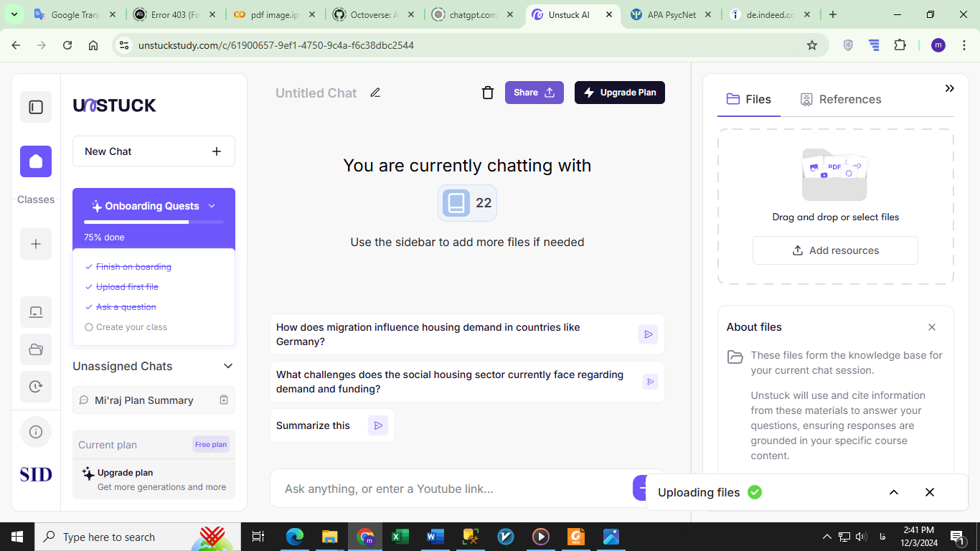Show hidden system tray icons
The image size is (980, 551).
[826, 537]
